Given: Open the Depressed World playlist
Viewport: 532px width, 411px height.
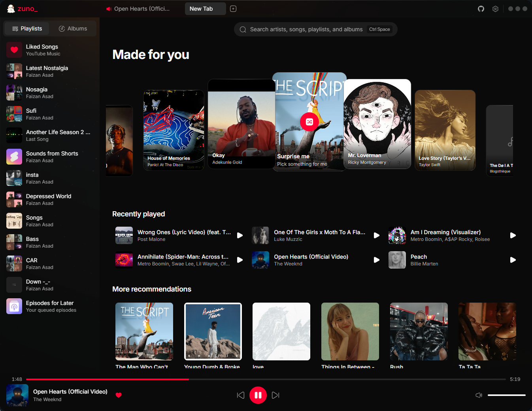Looking at the screenshot, I should [50, 199].
